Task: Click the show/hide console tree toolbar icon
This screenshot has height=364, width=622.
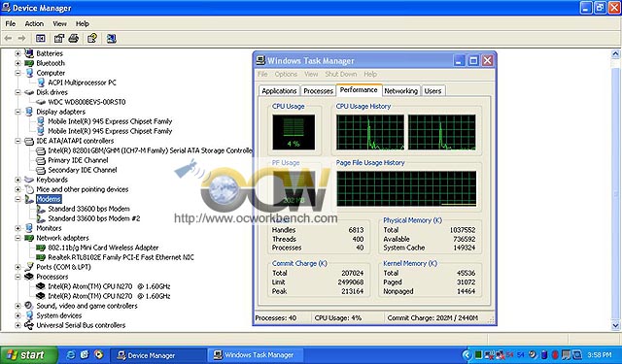Action: tap(41, 39)
